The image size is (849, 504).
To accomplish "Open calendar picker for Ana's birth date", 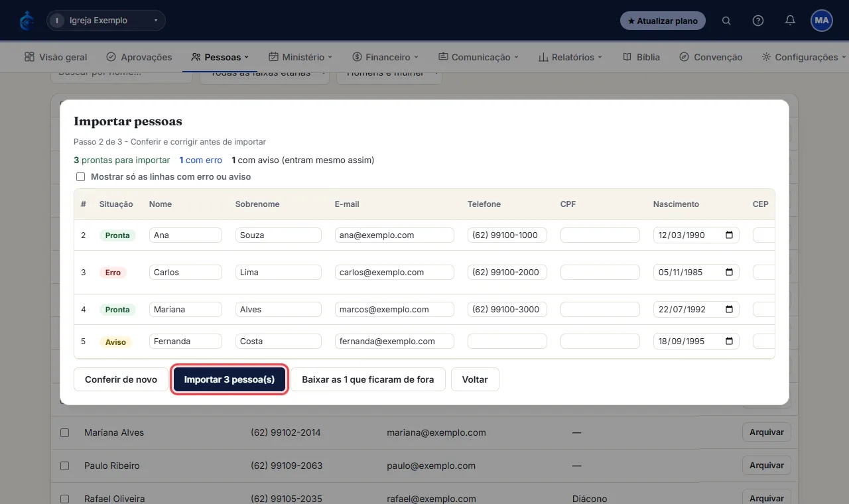I will [730, 235].
